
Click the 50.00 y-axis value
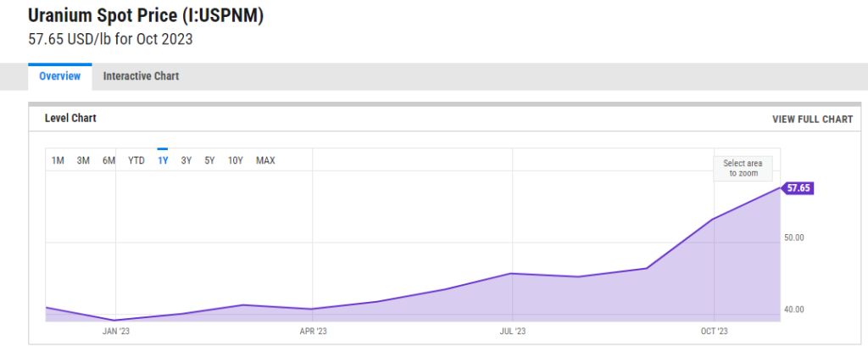point(793,237)
